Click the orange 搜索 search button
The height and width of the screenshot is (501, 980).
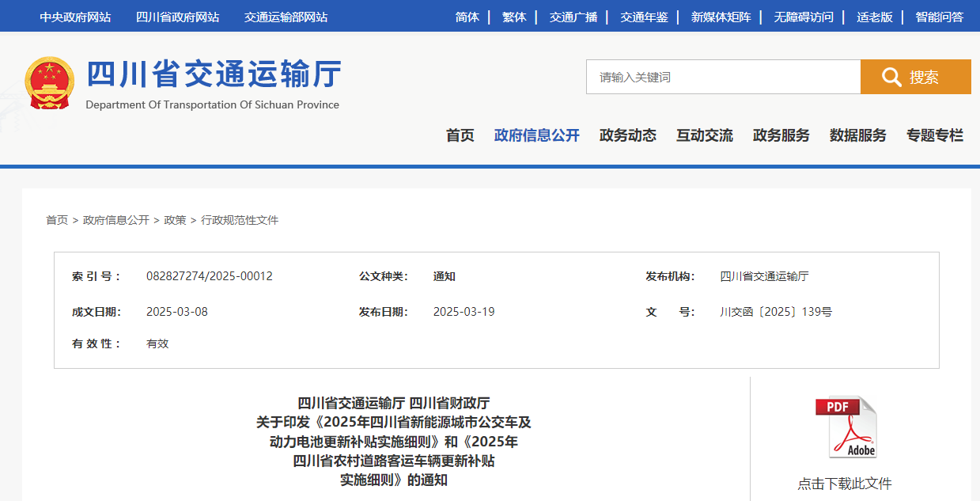[x=916, y=77]
